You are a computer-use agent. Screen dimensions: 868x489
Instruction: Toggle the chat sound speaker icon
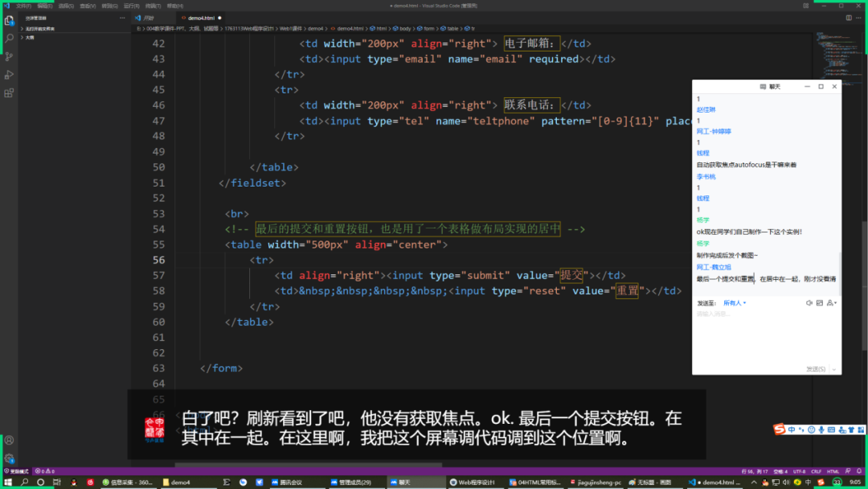click(x=809, y=303)
